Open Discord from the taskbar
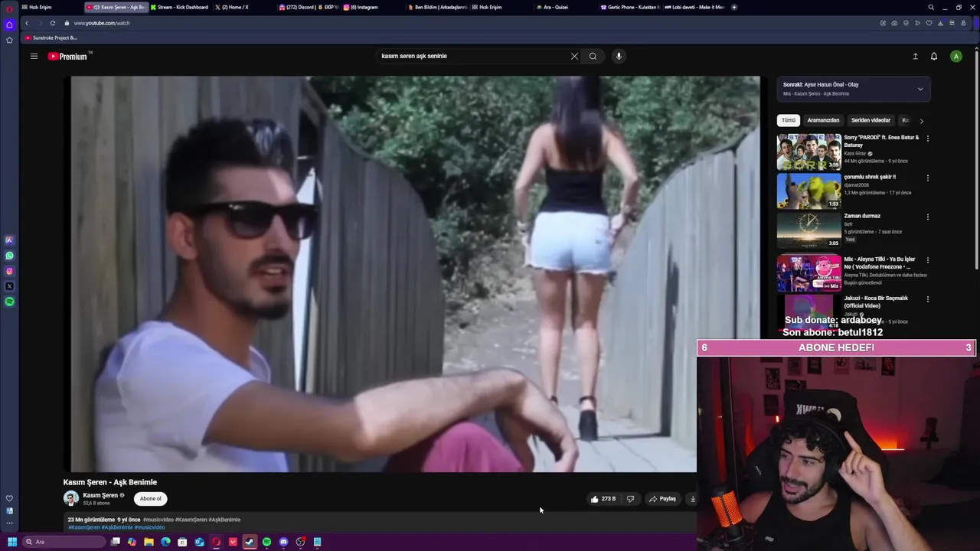 point(283,542)
